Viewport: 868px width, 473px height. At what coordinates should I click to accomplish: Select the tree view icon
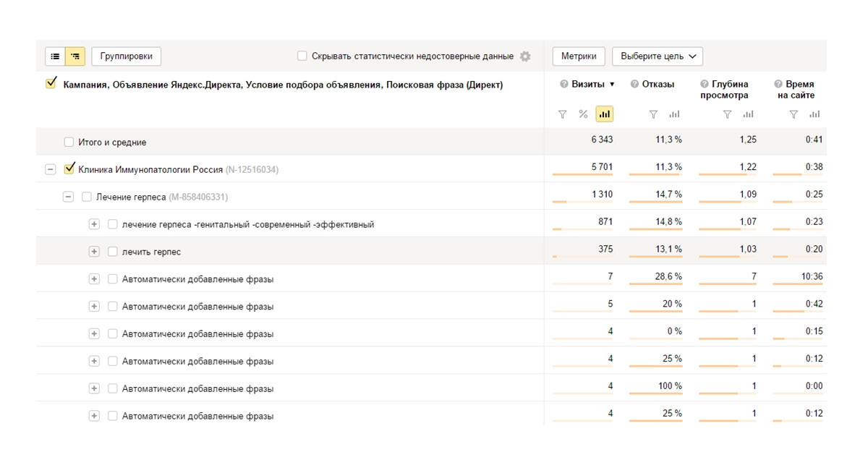tap(75, 56)
